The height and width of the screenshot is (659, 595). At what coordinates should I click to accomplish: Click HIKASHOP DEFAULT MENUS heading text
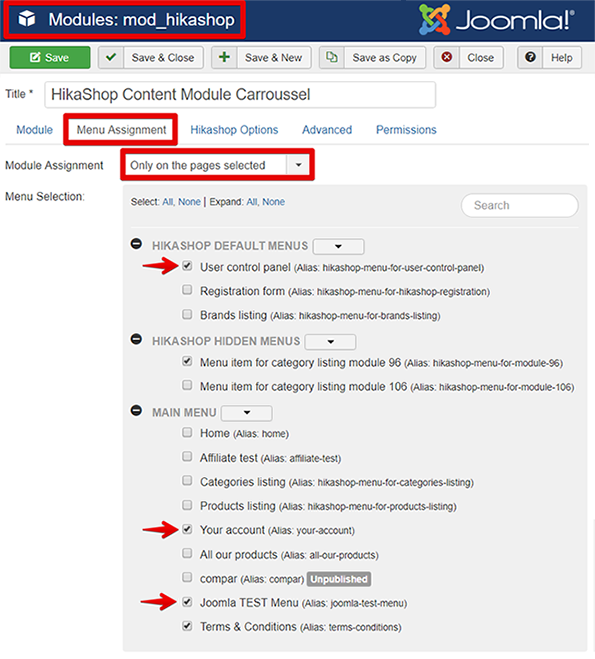click(230, 246)
